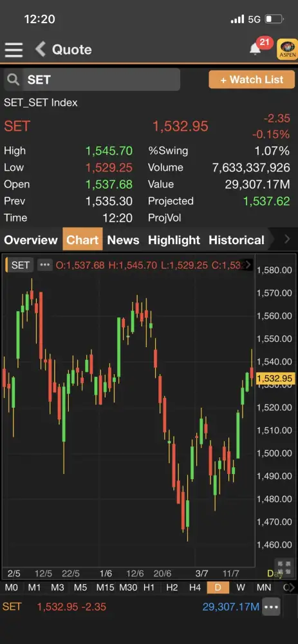
Task: Open SET chart series options dots
Action: pyautogui.click(x=45, y=265)
